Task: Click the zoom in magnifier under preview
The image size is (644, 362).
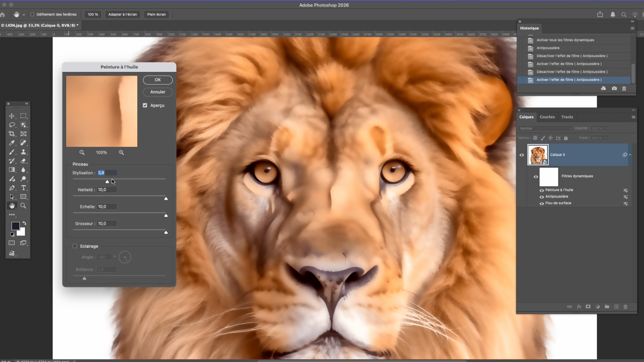Action: [x=121, y=152]
